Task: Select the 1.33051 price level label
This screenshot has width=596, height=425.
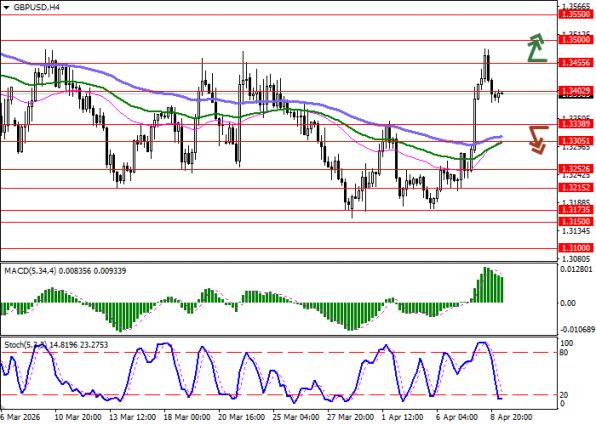Action: coord(576,141)
